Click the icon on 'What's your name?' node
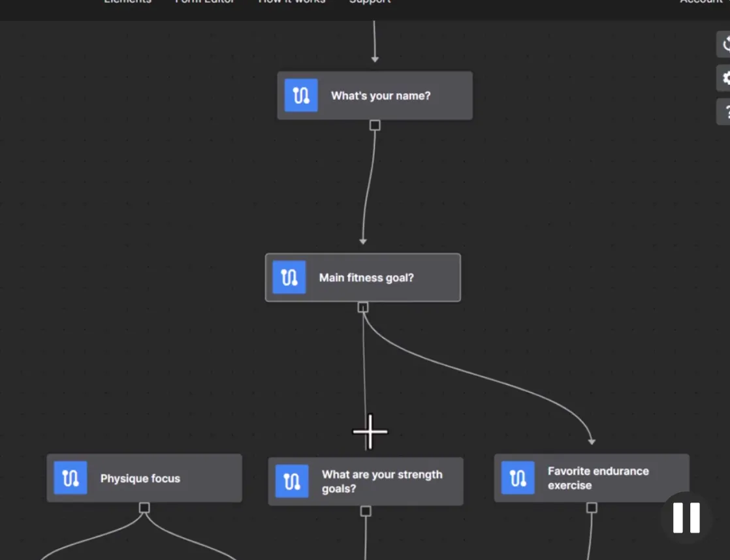The image size is (730, 560). [x=300, y=95]
